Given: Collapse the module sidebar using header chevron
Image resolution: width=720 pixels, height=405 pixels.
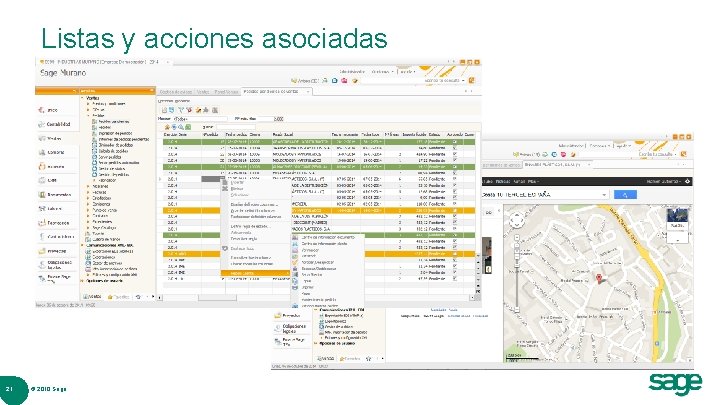Looking at the screenshot, I should click(x=75, y=91).
